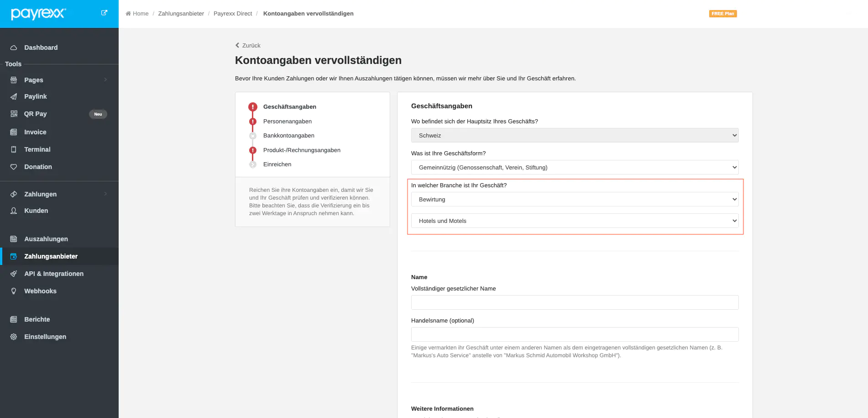Viewport: 868px width, 418px height.
Task: Click the Dashboard cloud icon in sidebar
Action: (x=14, y=48)
